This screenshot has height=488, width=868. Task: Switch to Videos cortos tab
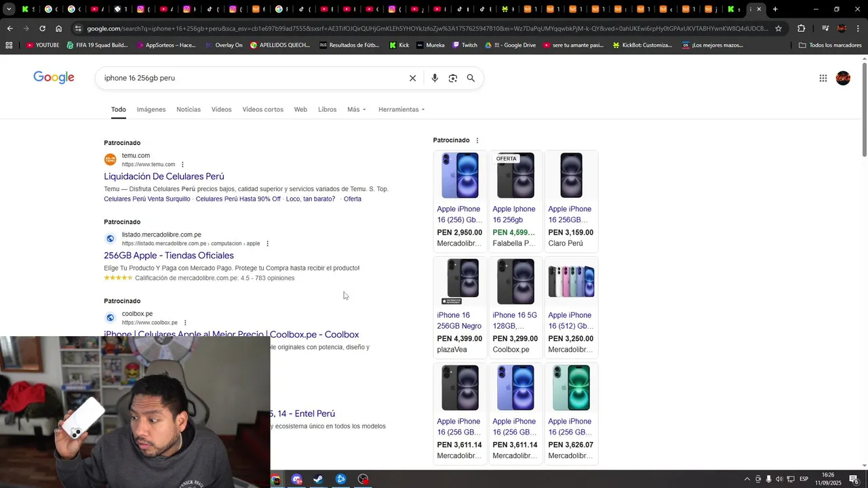tap(263, 109)
